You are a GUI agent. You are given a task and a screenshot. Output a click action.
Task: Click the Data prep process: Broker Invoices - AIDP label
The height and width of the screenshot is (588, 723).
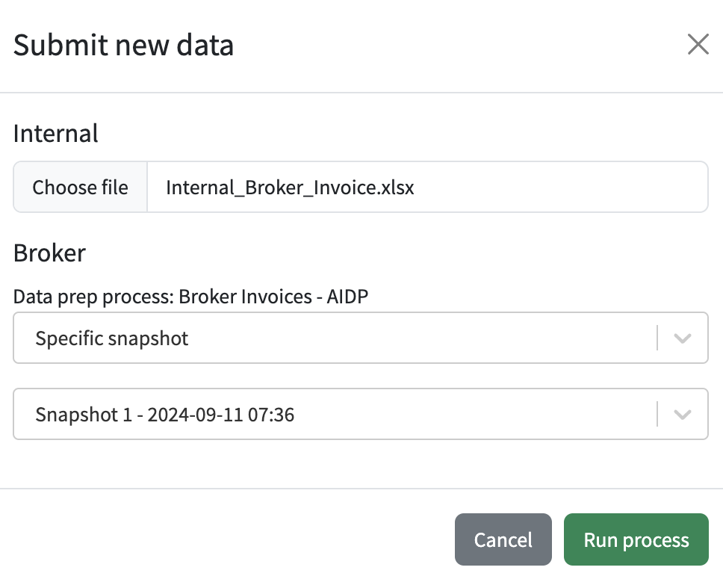(191, 297)
